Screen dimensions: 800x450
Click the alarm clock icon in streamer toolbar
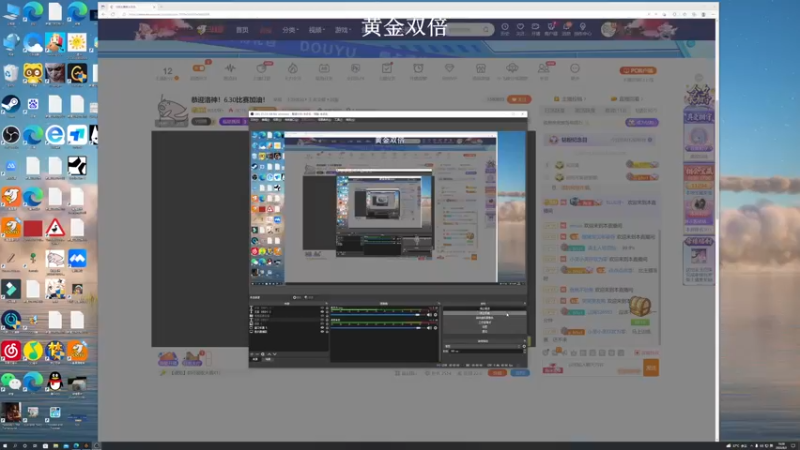418,68
